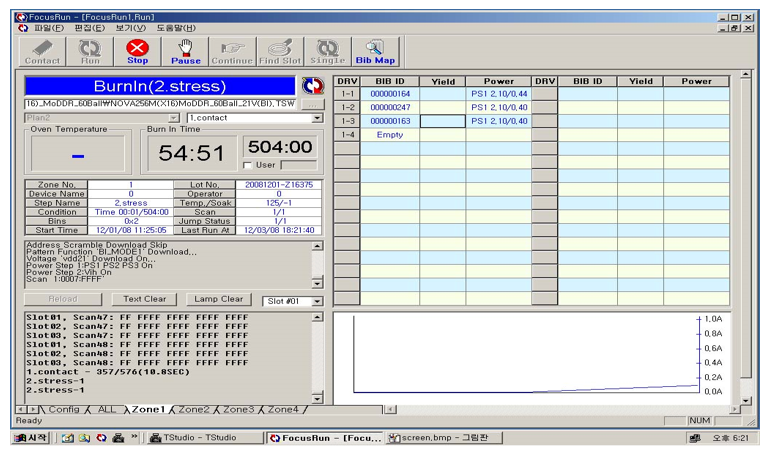Image resolution: width=772 pixels, height=466 pixels.
Task: Switch to screen.bmp 그림판 taskbar window
Action: pos(444,437)
